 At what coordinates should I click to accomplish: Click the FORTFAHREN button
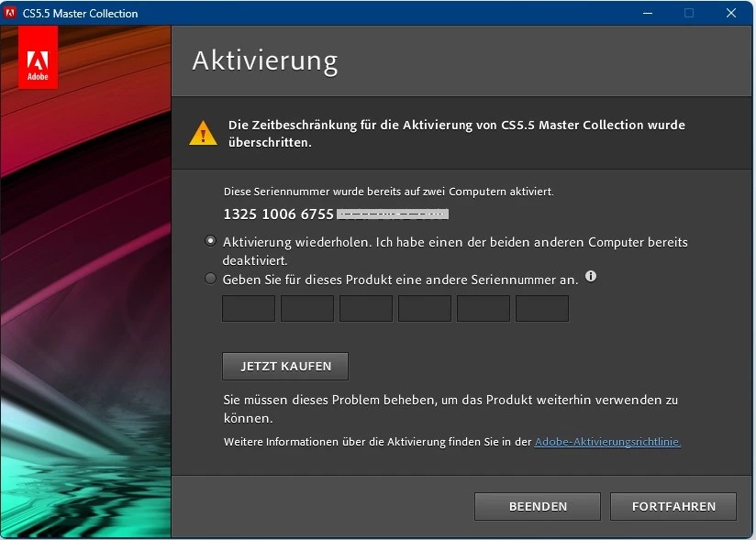pyautogui.click(x=673, y=507)
